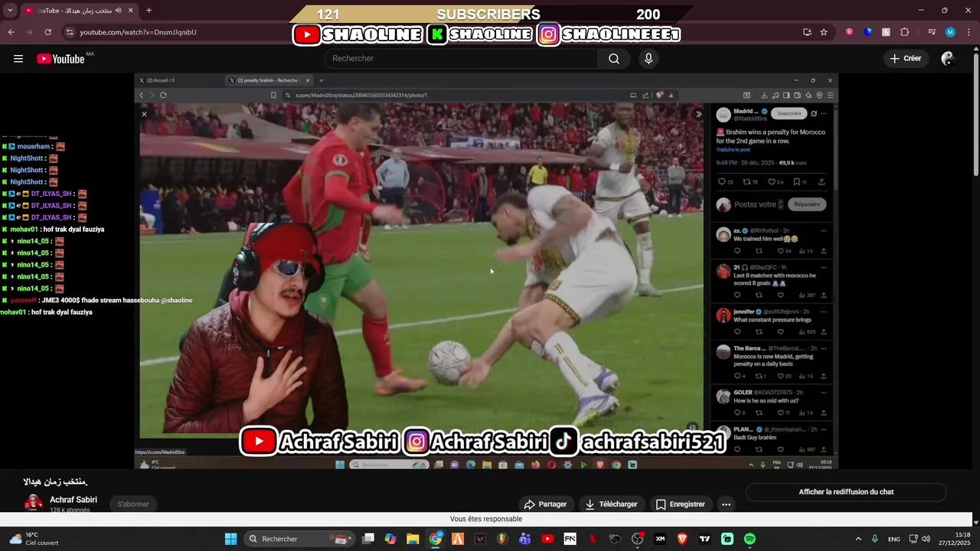
Task: Open the Copilot taskbar icon
Action: [390, 539]
